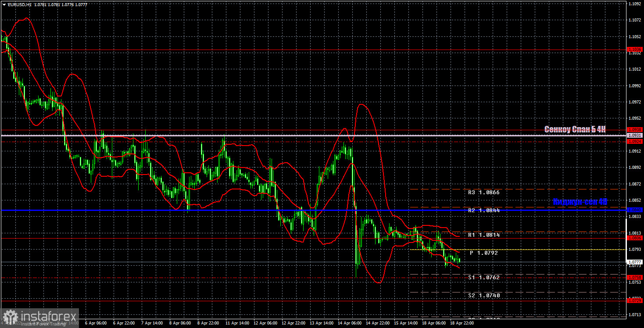Select pivot label R2 1.0844
The image size is (644, 328).
[x=483, y=210]
